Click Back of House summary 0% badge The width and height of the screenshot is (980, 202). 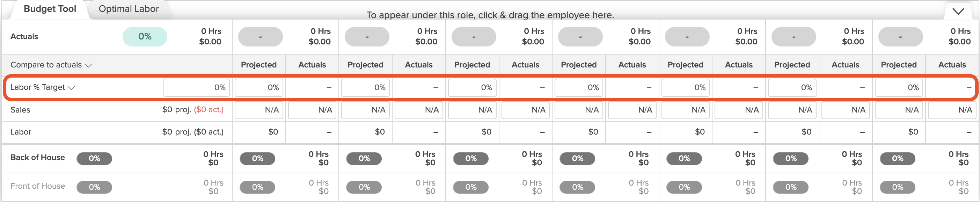(94, 158)
